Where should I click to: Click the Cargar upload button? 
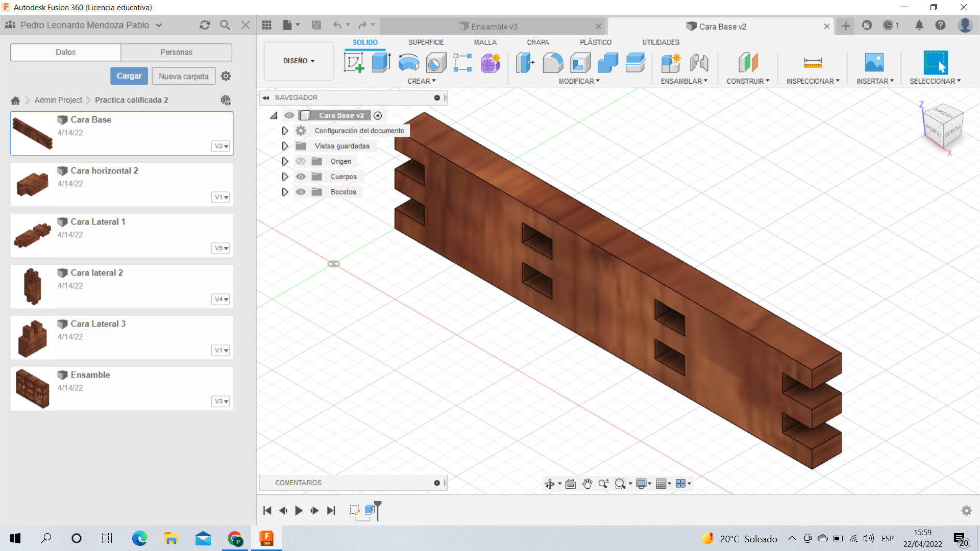pos(129,76)
